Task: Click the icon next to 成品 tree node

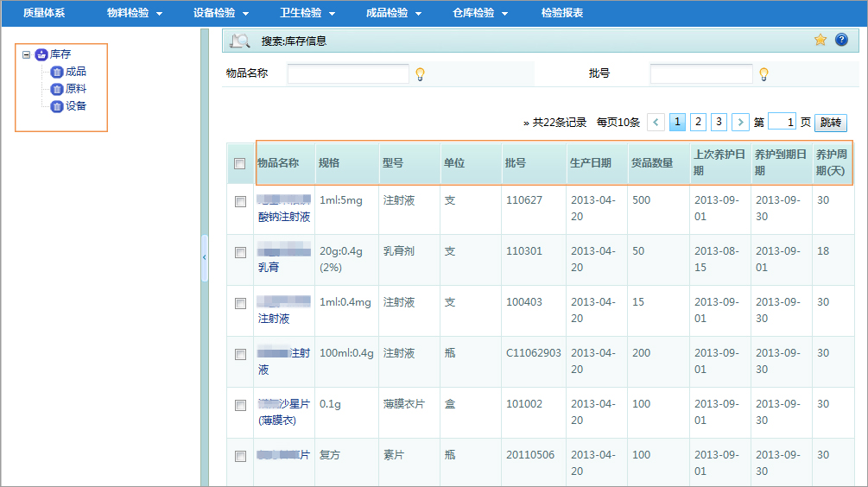Action: click(x=57, y=72)
